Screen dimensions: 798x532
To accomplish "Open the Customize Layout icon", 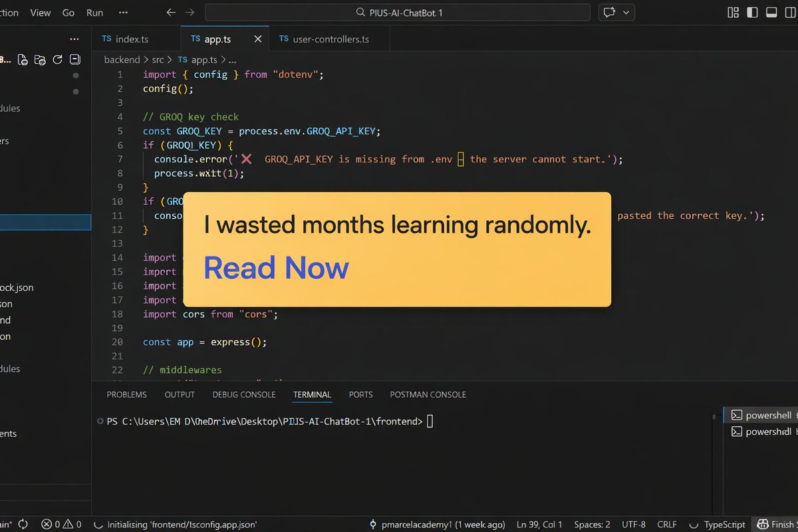I will tap(733, 13).
